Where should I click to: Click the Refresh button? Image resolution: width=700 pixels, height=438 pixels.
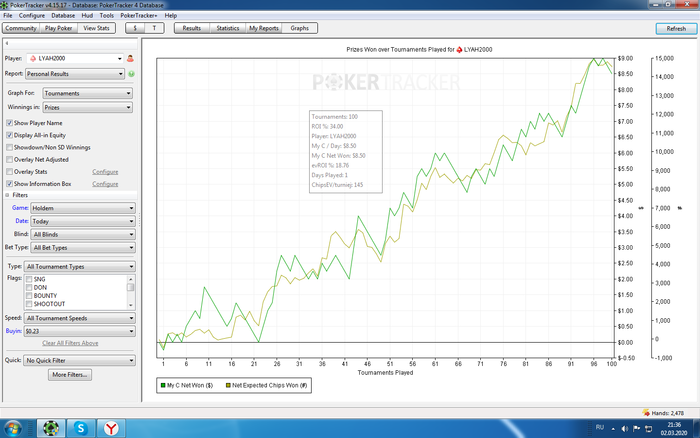[676, 29]
